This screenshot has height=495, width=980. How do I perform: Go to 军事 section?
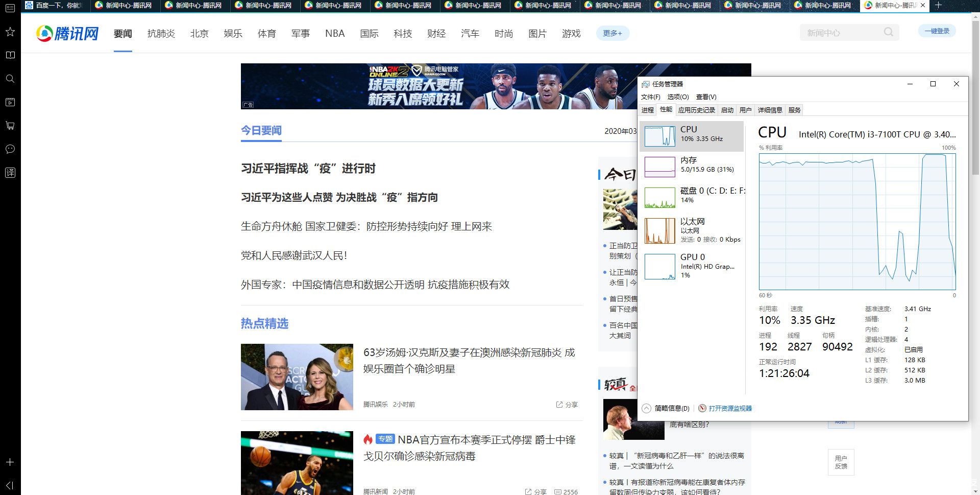point(301,33)
